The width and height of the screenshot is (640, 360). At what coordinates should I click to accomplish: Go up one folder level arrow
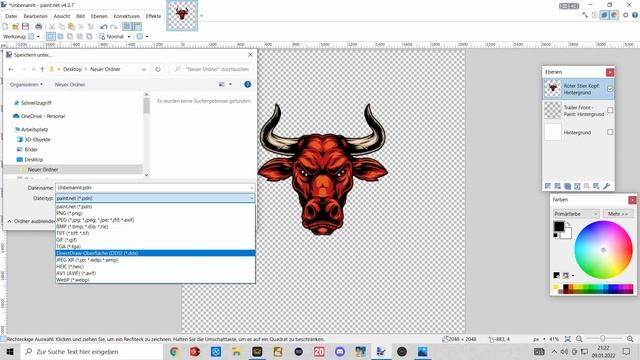42,69
